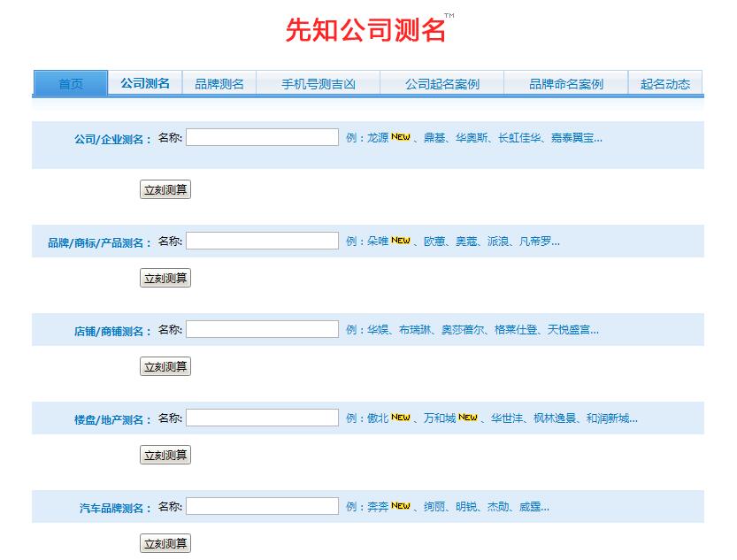Open the 首页 tab

(x=71, y=84)
